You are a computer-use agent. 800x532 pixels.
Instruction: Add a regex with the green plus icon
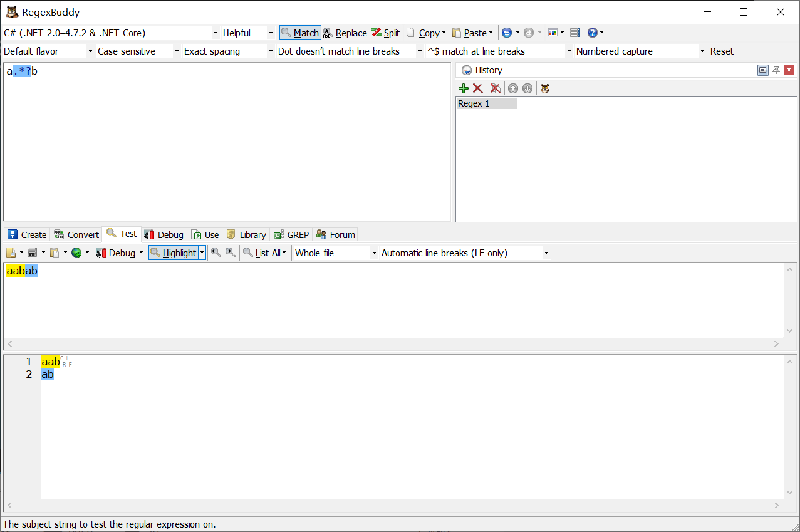(x=464, y=88)
